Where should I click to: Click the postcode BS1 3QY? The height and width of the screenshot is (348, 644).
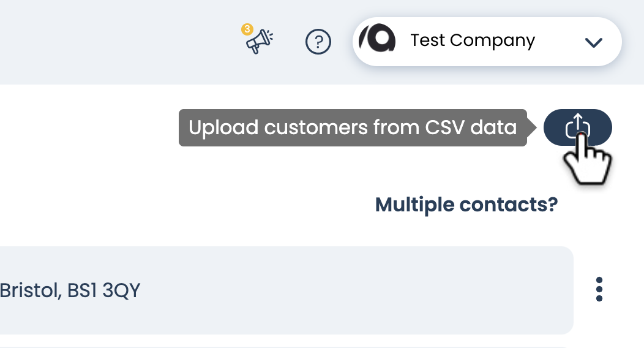pos(103,290)
